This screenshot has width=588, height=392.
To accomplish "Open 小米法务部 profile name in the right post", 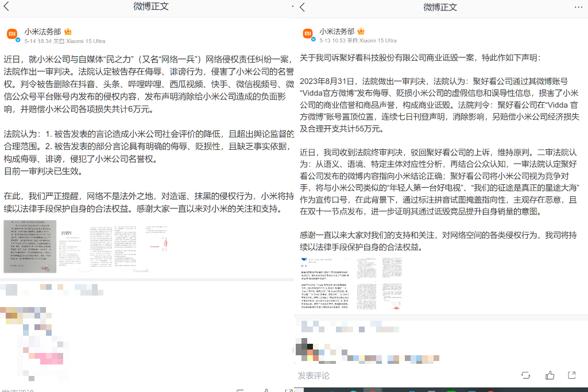I will point(336,31).
